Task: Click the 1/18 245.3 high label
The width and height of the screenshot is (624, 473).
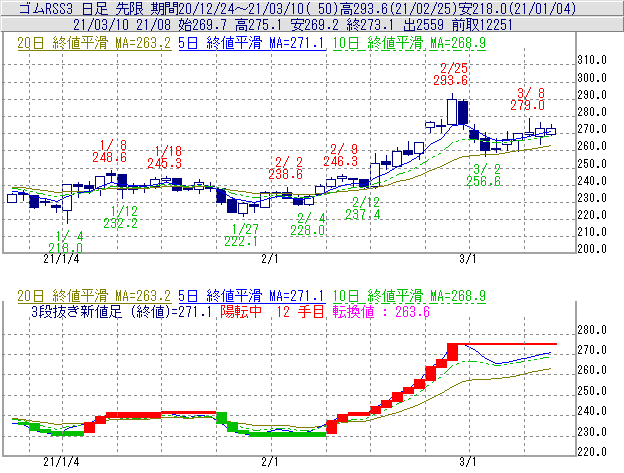Action: click(x=165, y=157)
